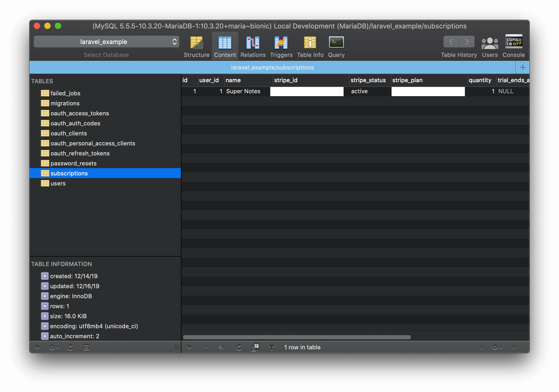Open the laravel_example database dropdown

click(x=107, y=42)
